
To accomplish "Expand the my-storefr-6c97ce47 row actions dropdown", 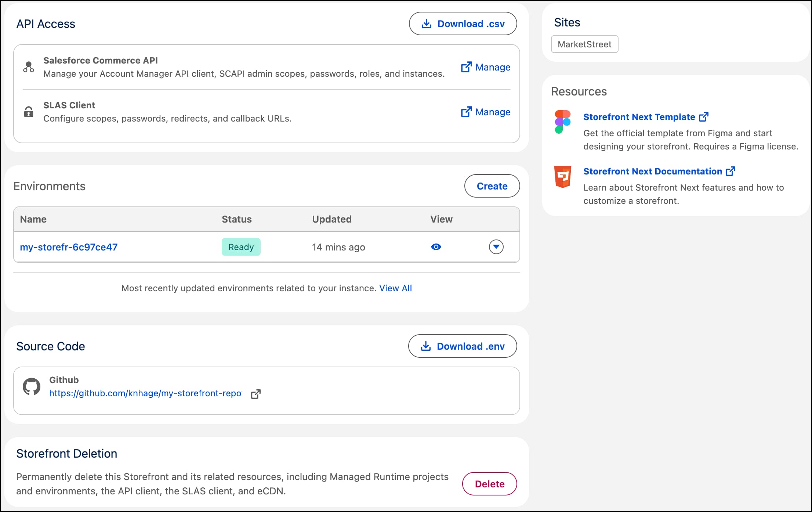I will click(496, 247).
